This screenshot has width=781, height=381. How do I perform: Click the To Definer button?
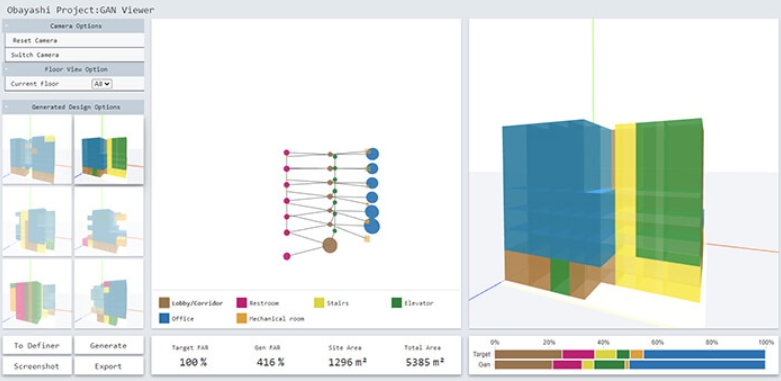[37, 345]
